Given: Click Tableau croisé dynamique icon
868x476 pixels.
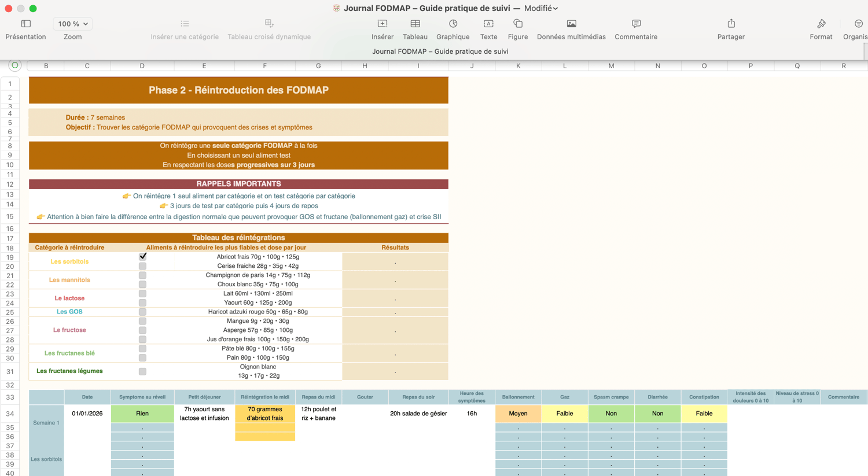Looking at the screenshot, I should point(269,24).
